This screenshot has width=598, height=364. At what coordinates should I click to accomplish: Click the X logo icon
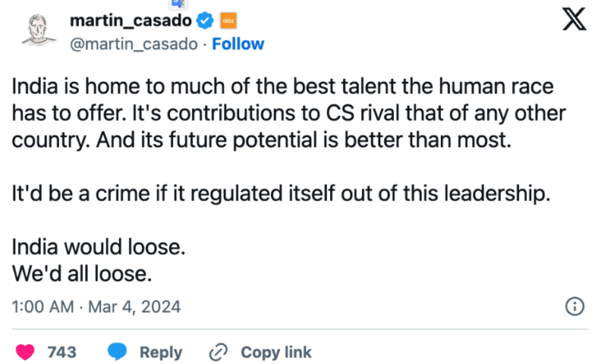574,22
